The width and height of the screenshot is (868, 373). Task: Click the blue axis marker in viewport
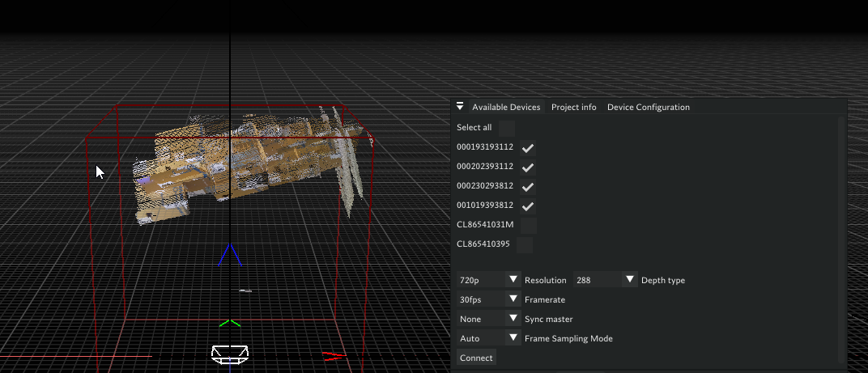[x=230, y=255]
